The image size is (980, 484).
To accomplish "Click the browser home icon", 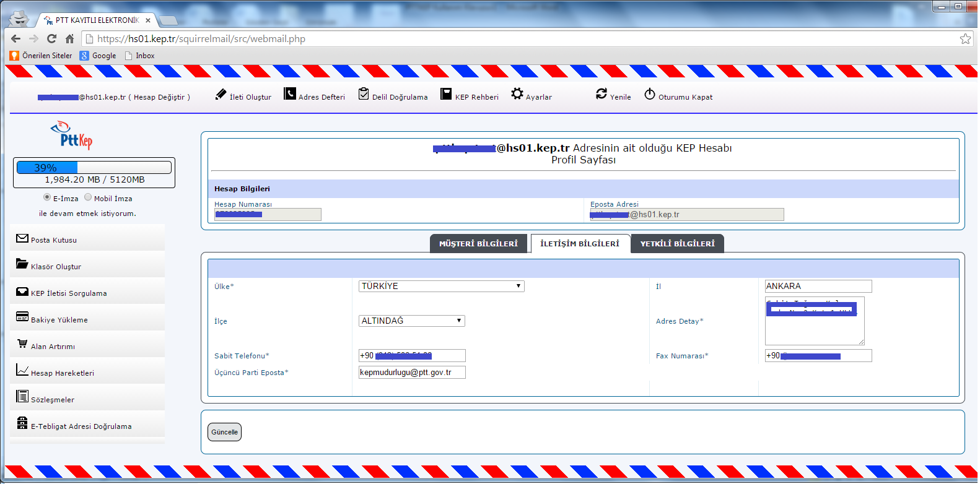I will tap(69, 38).
